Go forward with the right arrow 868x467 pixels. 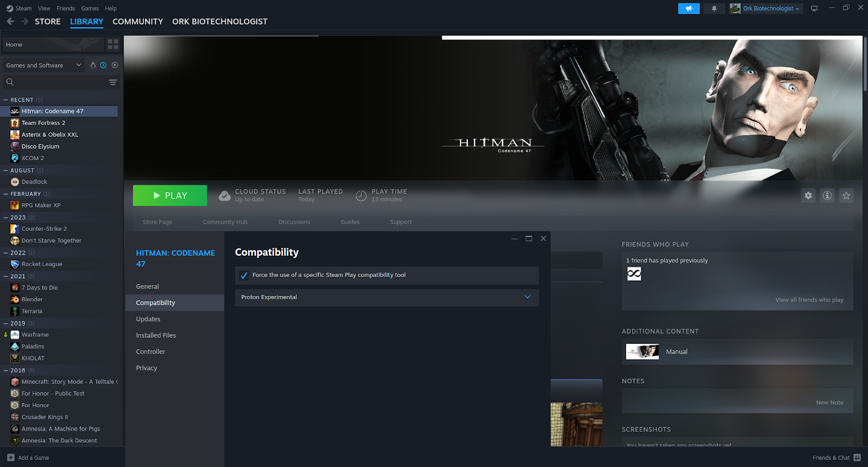[25, 21]
